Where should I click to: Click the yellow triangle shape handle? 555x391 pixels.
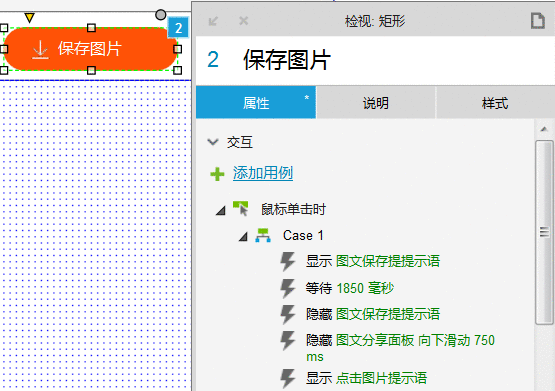pos(29,17)
